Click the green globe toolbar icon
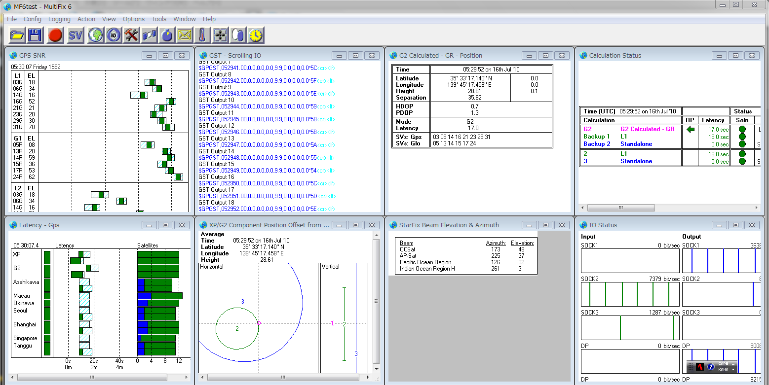 tap(96, 35)
